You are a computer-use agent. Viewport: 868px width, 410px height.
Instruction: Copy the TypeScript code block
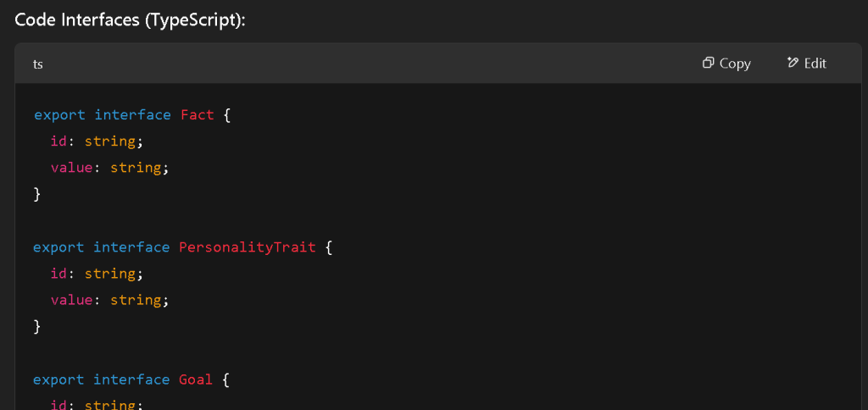point(726,63)
